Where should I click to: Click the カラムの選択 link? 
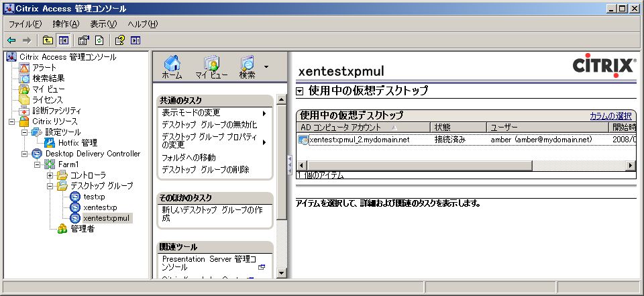610,116
